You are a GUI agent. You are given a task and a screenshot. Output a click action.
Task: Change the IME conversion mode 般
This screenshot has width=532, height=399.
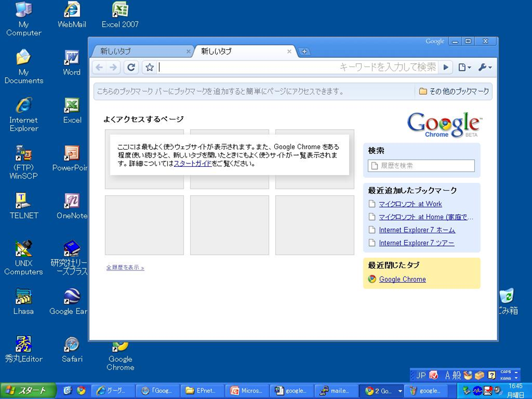click(x=457, y=375)
